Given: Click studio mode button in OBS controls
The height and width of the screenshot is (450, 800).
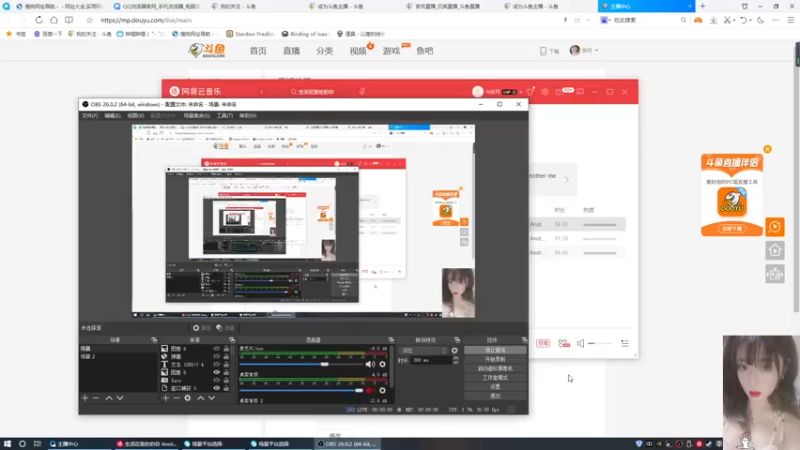Looking at the screenshot, I should [495, 378].
